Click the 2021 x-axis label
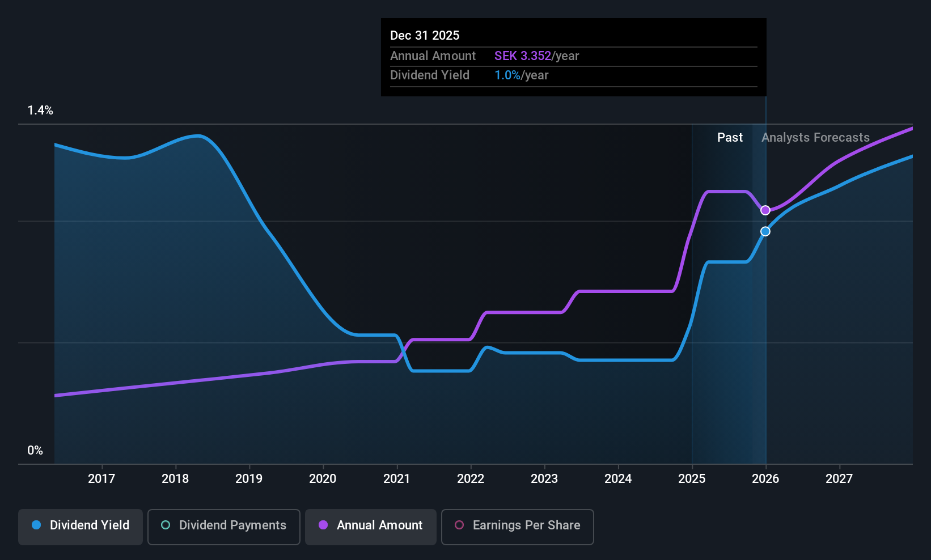 397,479
